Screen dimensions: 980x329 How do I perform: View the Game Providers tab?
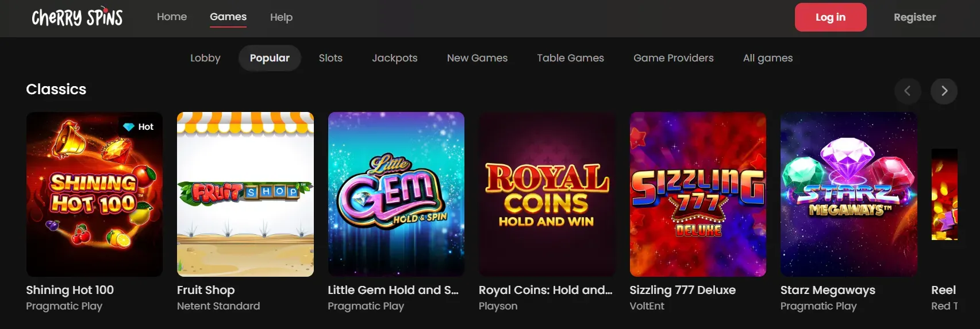click(673, 58)
